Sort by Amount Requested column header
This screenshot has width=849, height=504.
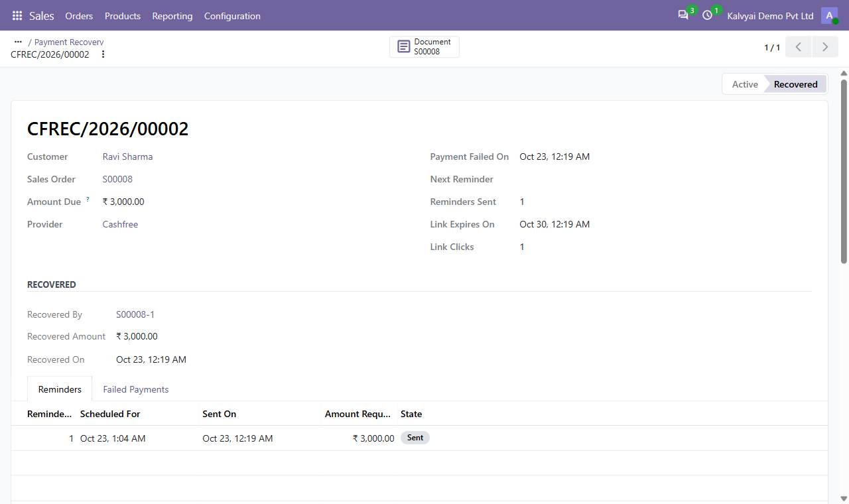358,414
